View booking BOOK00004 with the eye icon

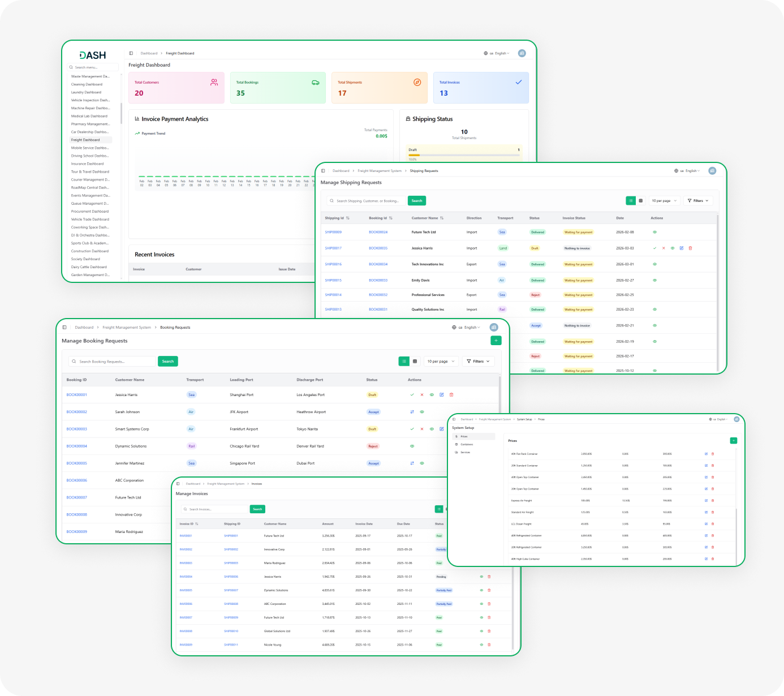click(x=412, y=446)
